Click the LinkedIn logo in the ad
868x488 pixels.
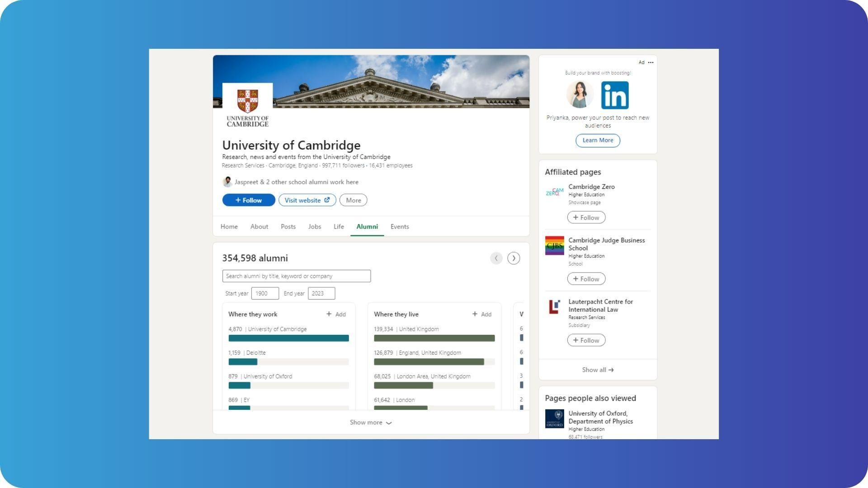(x=615, y=95)
